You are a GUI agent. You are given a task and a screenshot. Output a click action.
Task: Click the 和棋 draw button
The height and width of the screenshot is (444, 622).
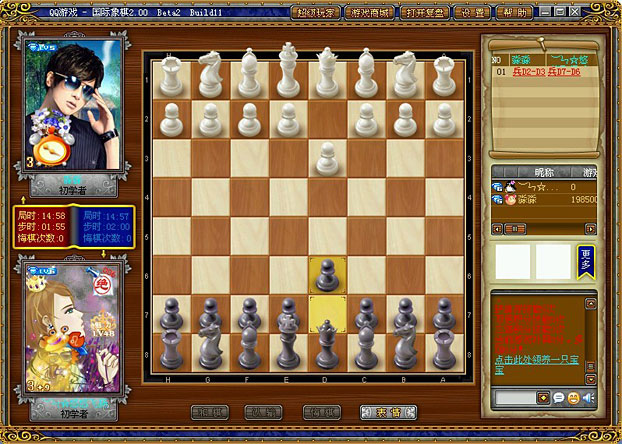(x=210, y=413)
